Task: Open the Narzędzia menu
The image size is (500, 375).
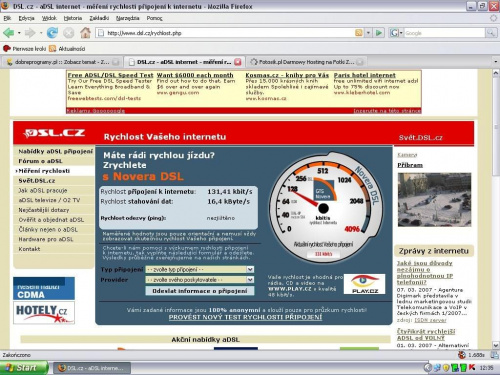Action: (x=128, y=18)
